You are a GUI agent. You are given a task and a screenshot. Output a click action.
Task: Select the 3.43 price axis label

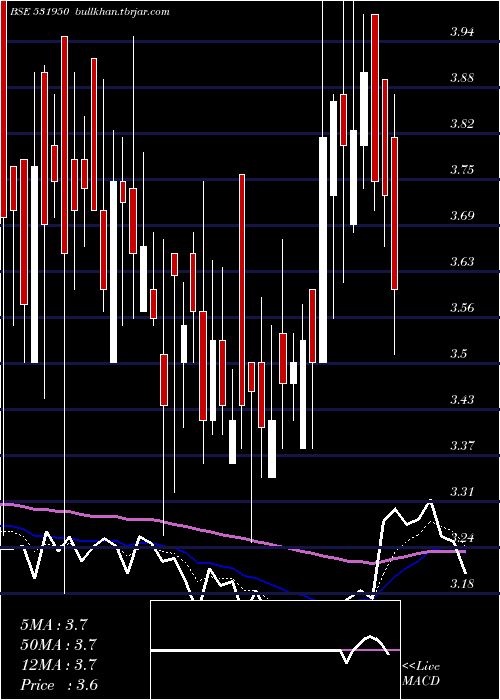tap(461, 399)
